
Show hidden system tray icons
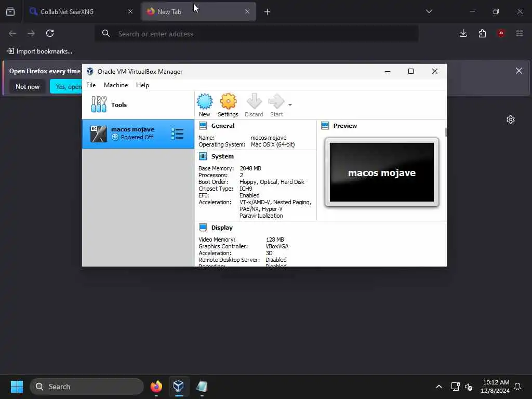(x=438, y=387)
